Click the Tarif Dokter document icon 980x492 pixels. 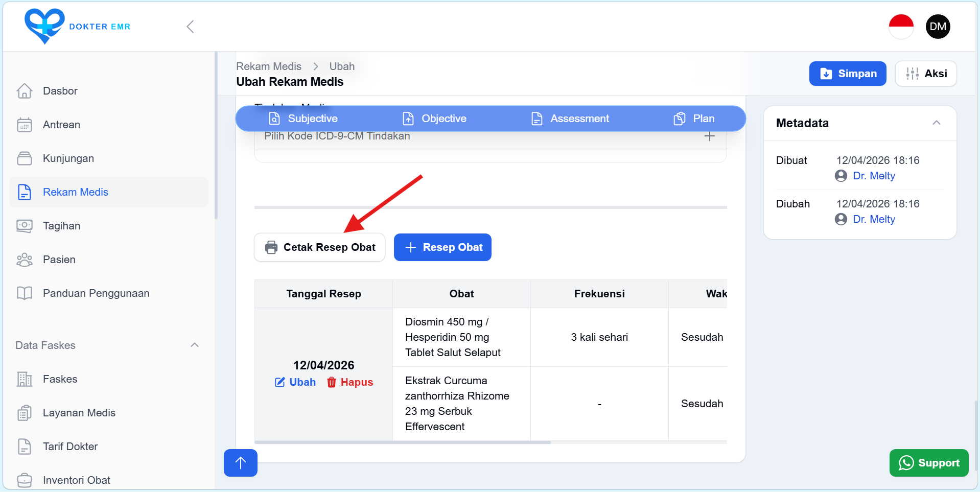coord(25,447)
